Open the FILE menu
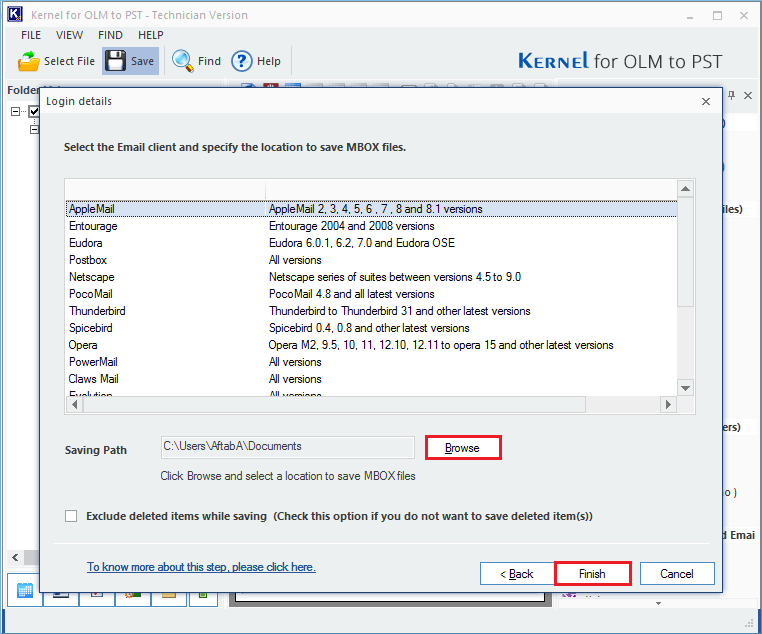The width and height of the screenshot is (762, 634). pyautogui.click(x=31, y=35)
